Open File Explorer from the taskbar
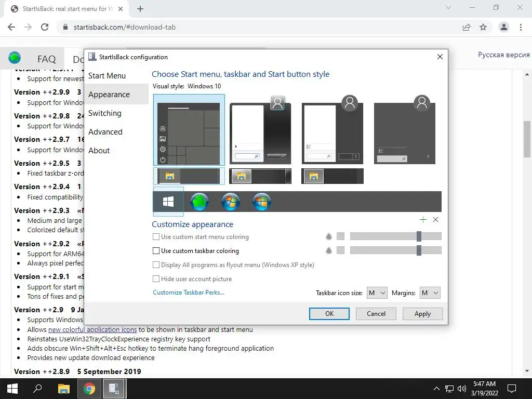Screen dimensions: 532x399 pos(63,389)
